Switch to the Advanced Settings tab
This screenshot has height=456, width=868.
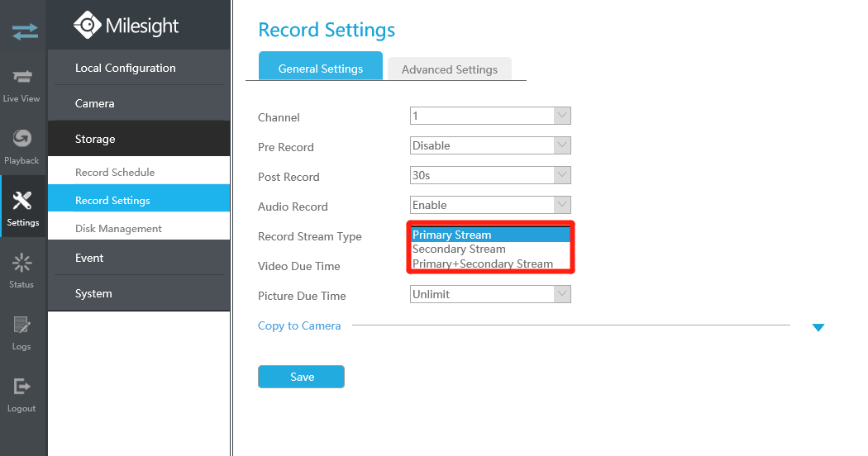[x=450, y=69]
